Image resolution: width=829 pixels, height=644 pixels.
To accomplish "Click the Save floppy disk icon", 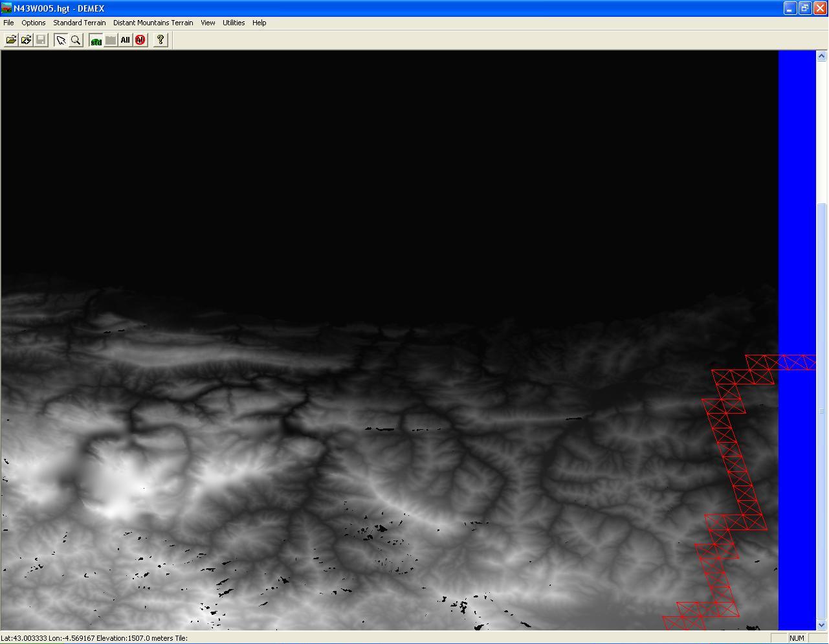I will point(41,40).
